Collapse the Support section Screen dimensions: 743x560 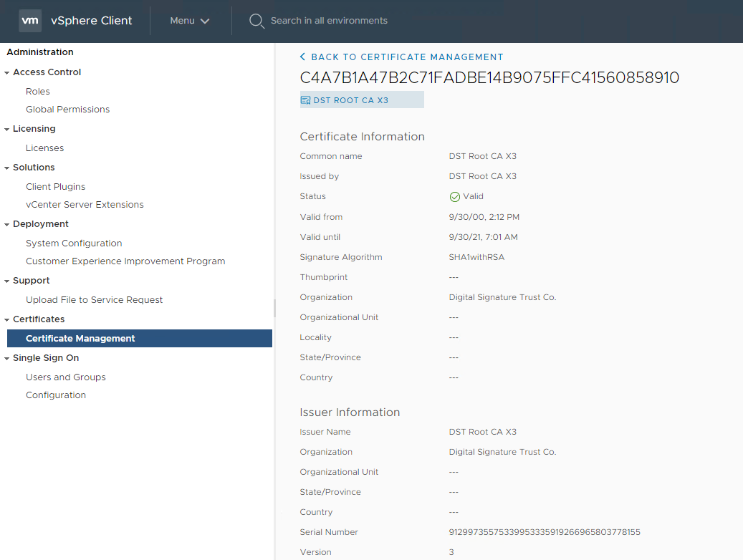[x=6, y=281]
